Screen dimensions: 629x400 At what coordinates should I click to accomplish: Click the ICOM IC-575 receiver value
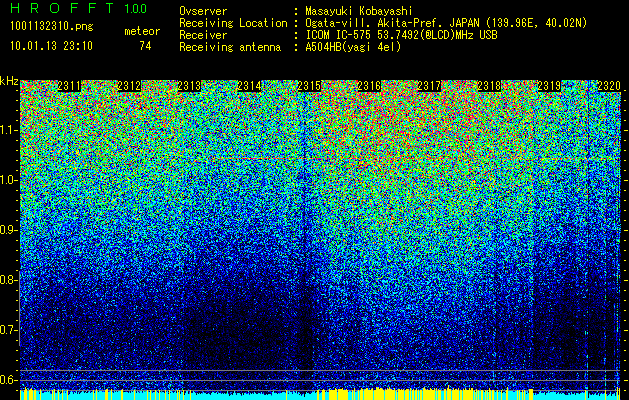click(401, 35)
